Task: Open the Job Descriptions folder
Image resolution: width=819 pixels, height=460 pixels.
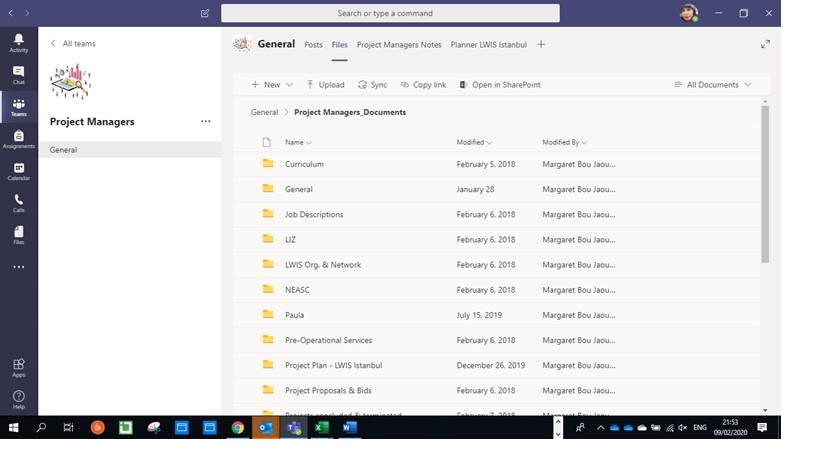Action: [x=314, y=215]
